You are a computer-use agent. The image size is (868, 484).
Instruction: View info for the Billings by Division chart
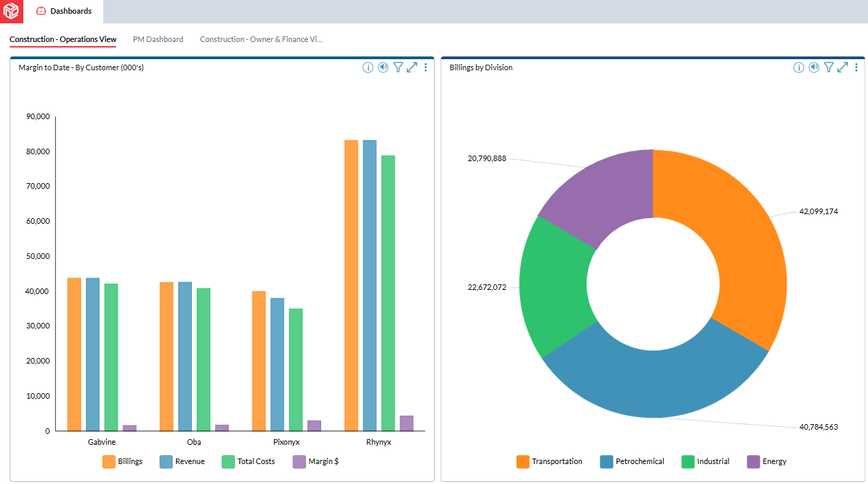tap(799, 67)
